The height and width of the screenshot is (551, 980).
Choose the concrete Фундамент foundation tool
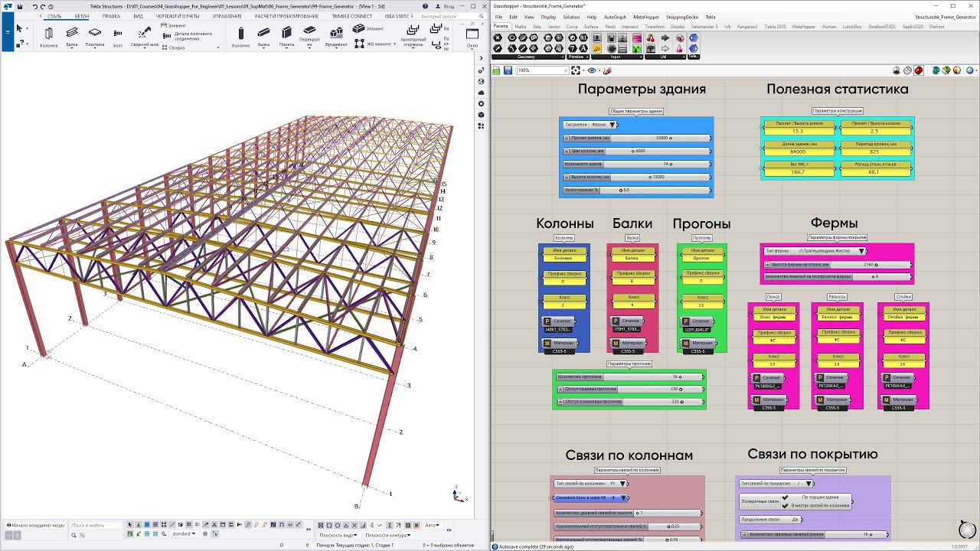click(x=336, y=34)
